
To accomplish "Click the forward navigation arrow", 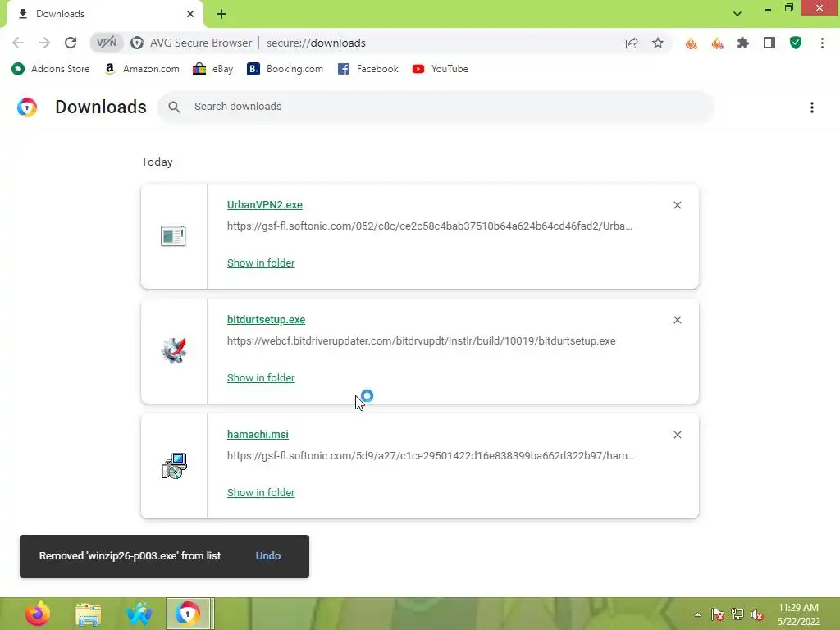I will tap(44, 43).
